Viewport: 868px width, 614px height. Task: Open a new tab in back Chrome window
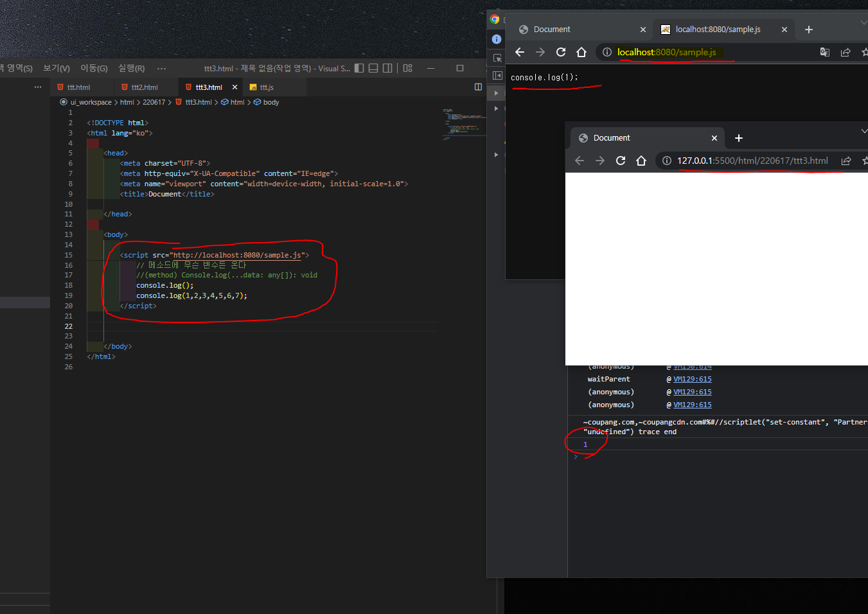pos(809,30)
